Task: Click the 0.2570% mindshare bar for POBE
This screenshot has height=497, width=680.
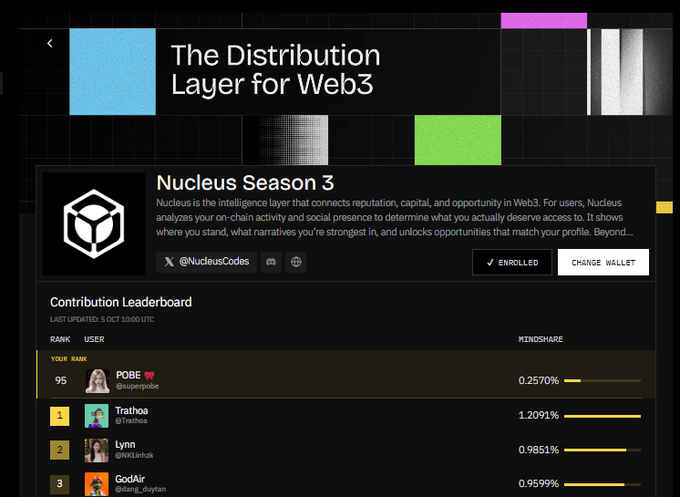Action: pos(602,381)
